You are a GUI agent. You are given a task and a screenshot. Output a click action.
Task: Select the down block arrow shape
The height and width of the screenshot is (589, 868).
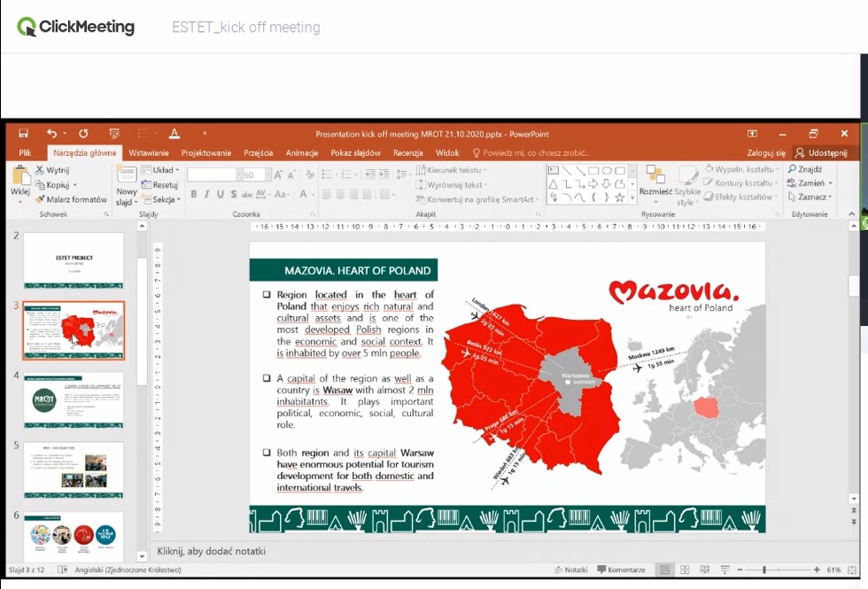pos(607,184)
